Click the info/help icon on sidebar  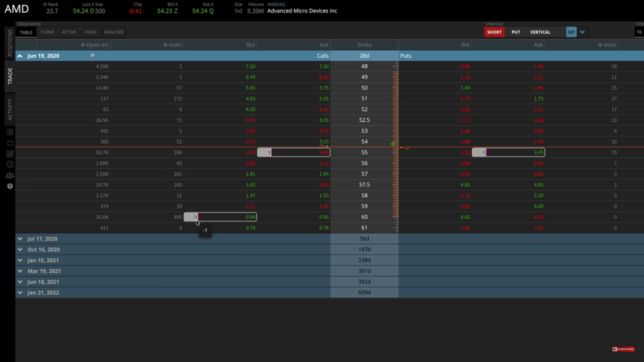tap(10, 186)
